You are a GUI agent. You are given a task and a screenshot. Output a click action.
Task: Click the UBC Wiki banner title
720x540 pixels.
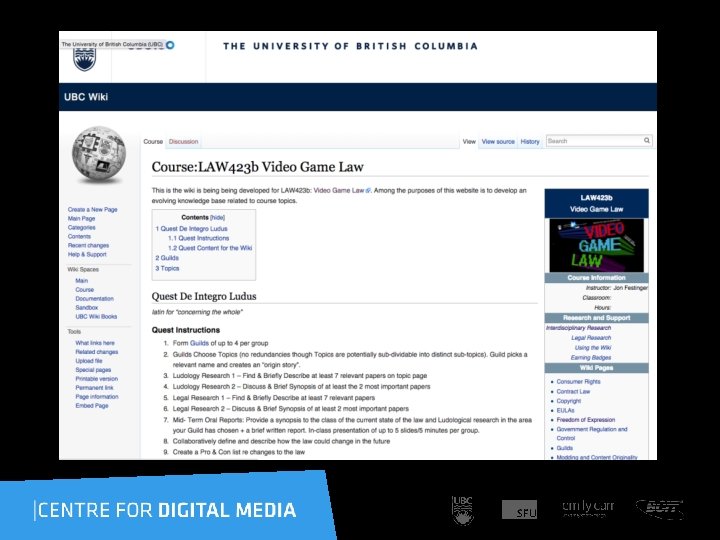coord(86,97)
